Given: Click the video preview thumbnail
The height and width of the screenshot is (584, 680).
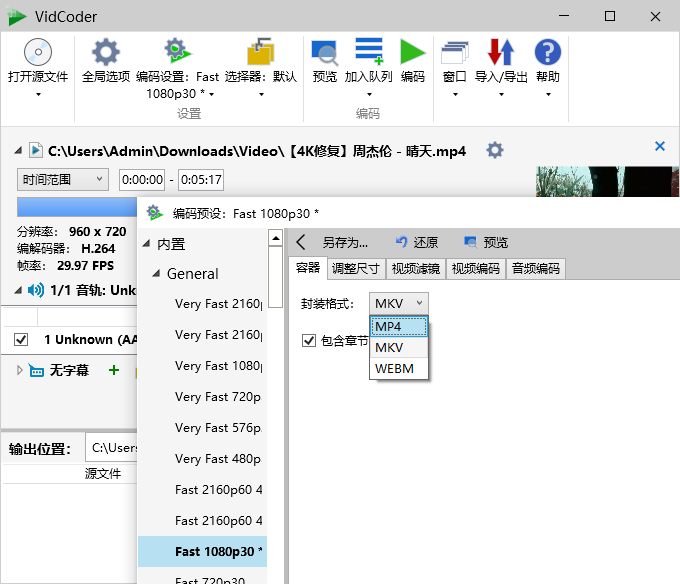Looking at the screenshot, I should (x=607, y=182).
